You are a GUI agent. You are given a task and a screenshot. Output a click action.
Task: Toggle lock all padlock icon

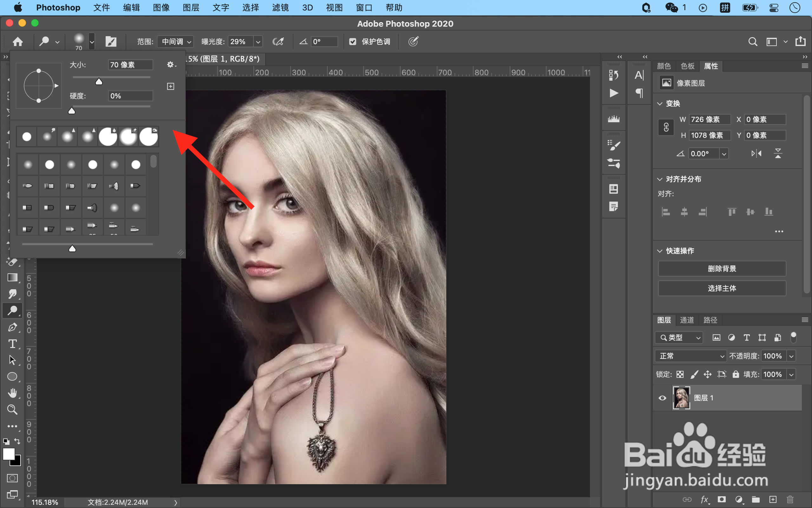click(x=736, y=374)
